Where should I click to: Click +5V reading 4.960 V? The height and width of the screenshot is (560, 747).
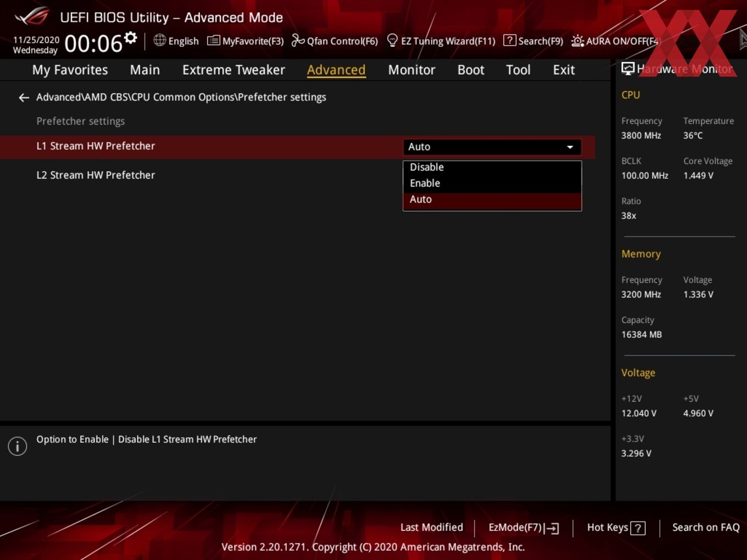pos(698,413)
